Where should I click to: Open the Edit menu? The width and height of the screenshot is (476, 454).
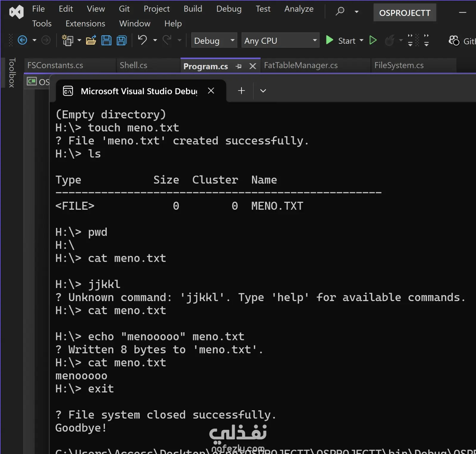coord(66,9)
